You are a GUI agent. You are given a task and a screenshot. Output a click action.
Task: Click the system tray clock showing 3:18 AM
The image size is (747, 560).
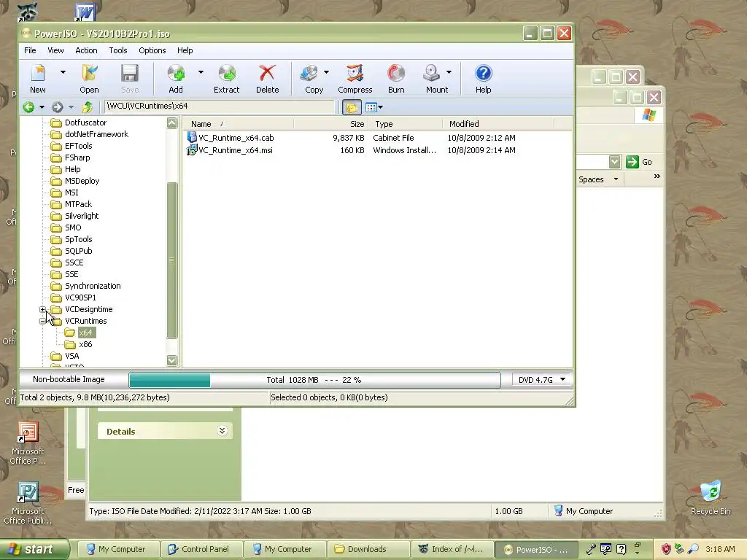[x=720, y=549]
